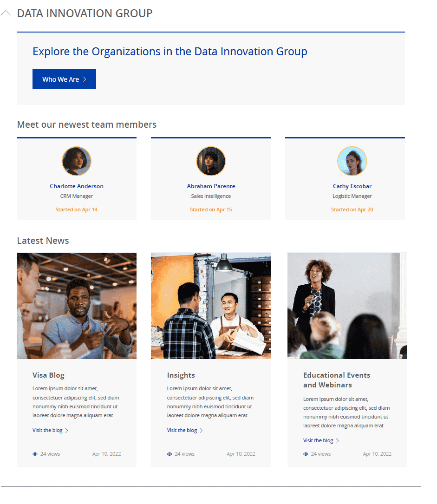
Task: Open Cathy Escobar's profile photo
Action: pos(352,161)
